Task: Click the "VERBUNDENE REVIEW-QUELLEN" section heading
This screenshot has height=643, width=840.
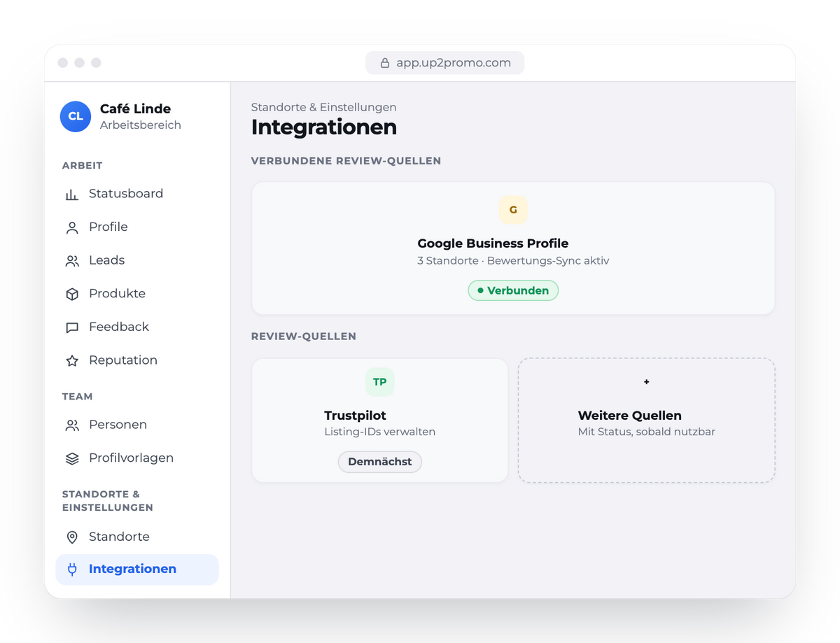Action: pos(346,161)
